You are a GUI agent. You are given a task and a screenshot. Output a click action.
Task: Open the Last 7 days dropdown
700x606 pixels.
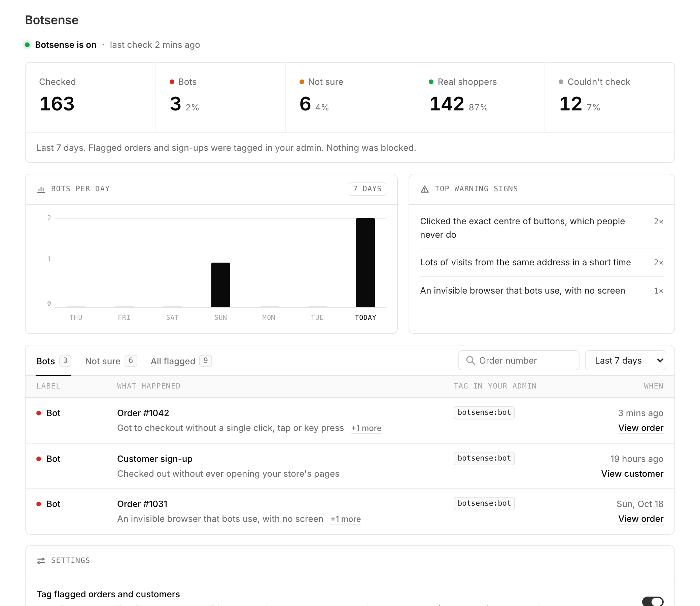[x=625, y=361]
